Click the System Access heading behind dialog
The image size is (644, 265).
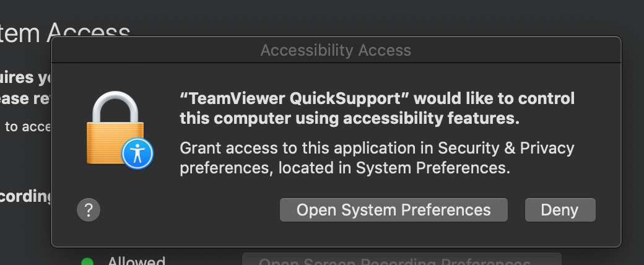(65, 33)
